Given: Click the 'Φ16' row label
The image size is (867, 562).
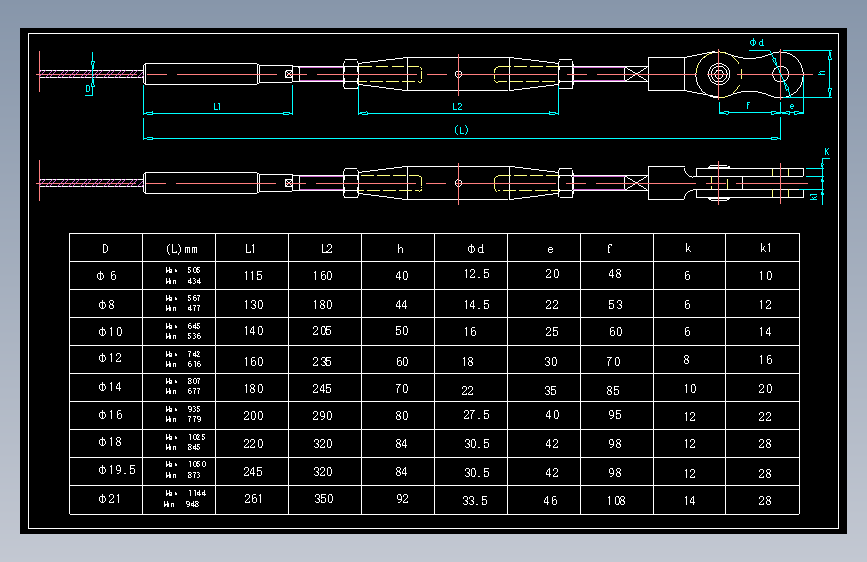Looking at the screenshot, I should pyautogui.click(x=111, y=414).
